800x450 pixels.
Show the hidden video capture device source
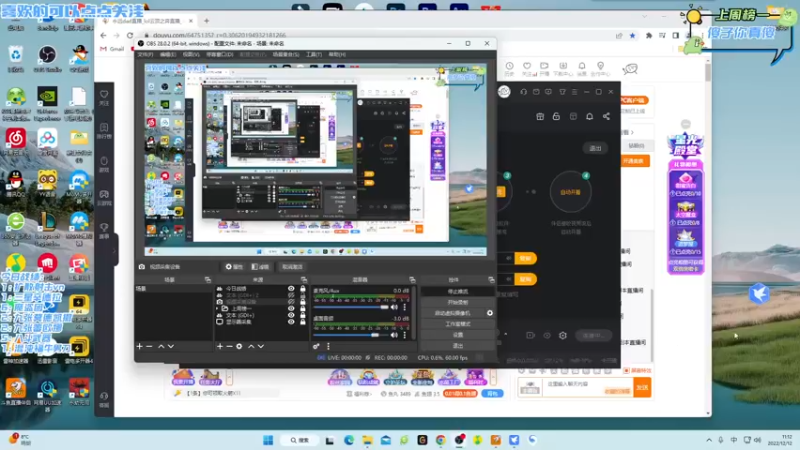click(291, 302)
